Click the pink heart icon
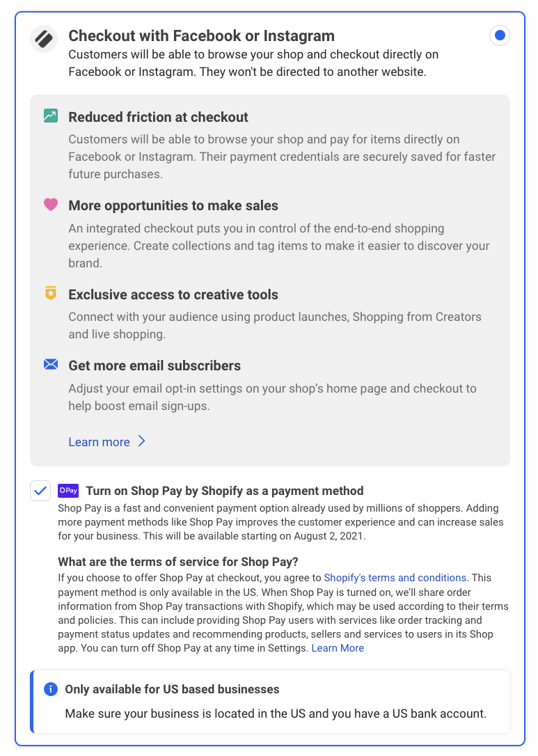This screenshot has height=756, width=538. pyautogui.click(x=51, y=205)
